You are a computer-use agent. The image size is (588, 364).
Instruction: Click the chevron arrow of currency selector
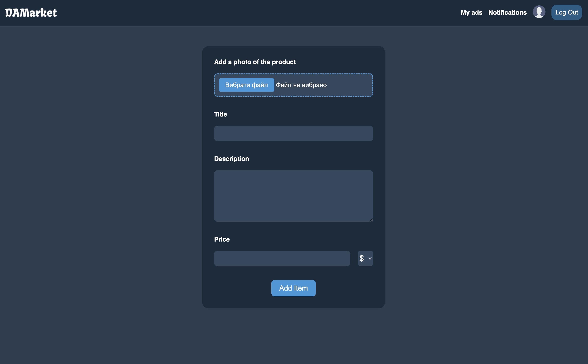370,258
